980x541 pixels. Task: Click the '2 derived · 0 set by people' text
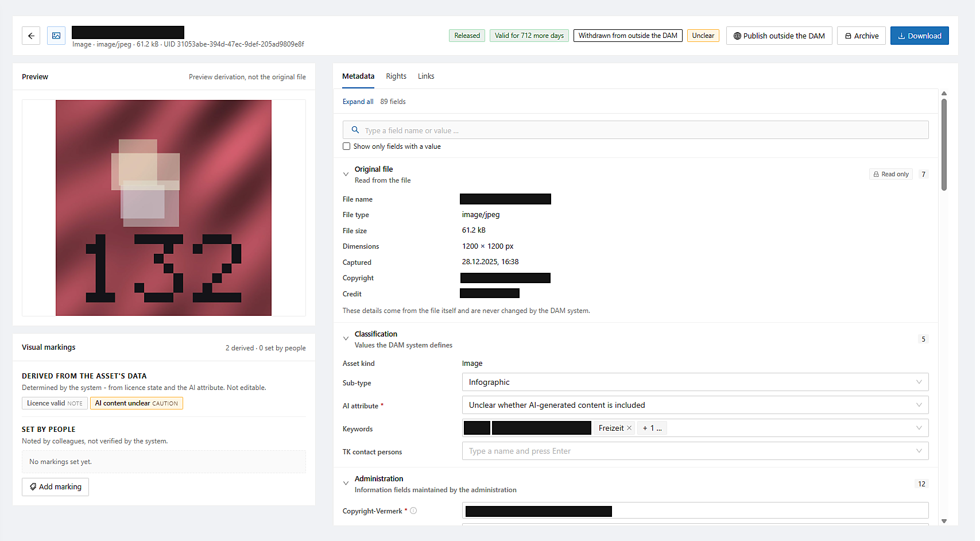265,348
